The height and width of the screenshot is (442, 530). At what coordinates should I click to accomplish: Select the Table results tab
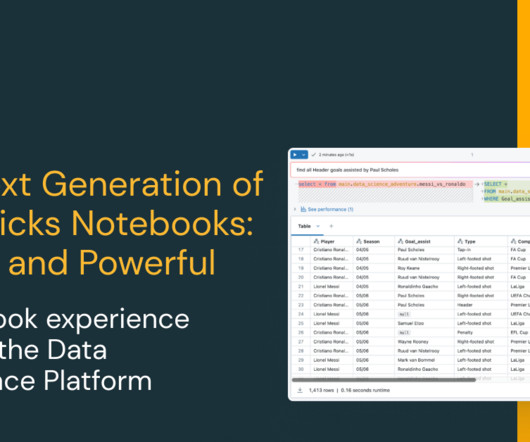304,226
